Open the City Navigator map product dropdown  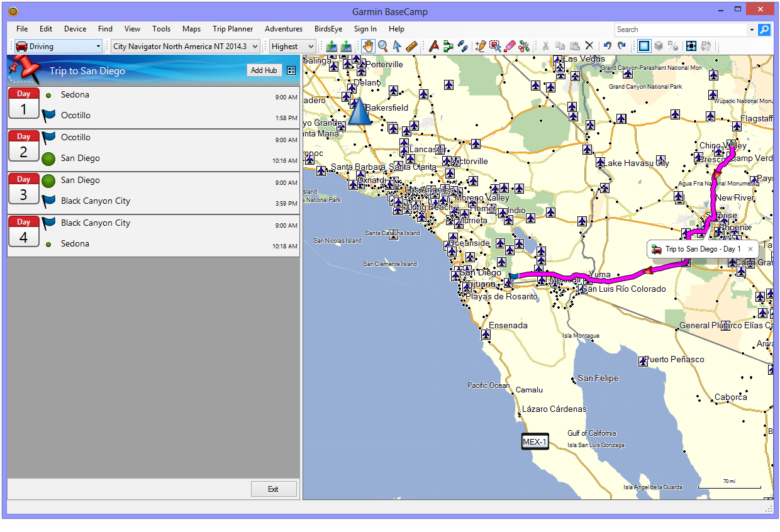point(186,46)
